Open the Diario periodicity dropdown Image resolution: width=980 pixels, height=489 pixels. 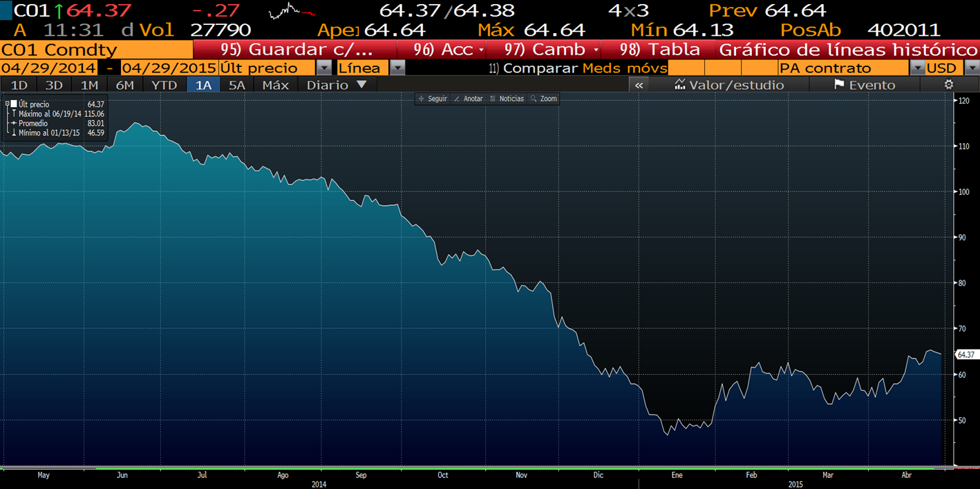337,85
